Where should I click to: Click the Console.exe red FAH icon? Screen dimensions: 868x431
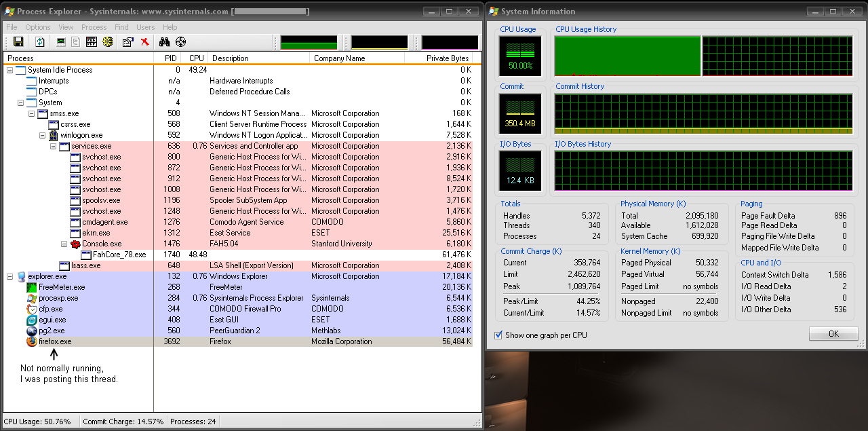(x=75, y=244)
